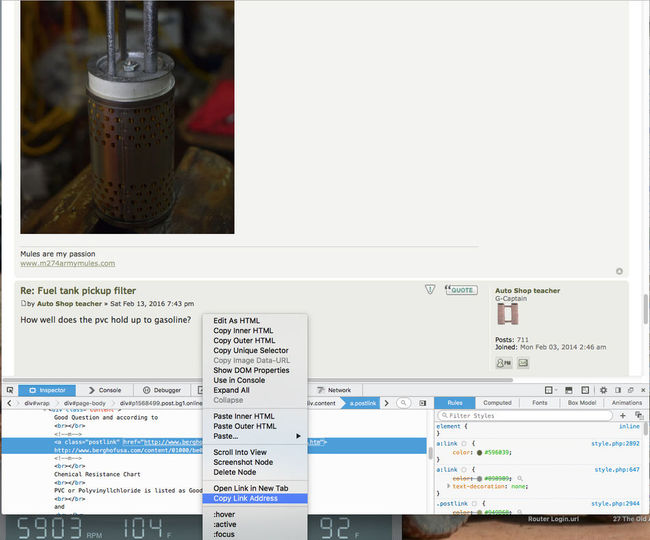Image resolution: width=650 pixels, height=540 pixels.
Task: Toggle :active pseudo-class
Action: pos(255,525)
